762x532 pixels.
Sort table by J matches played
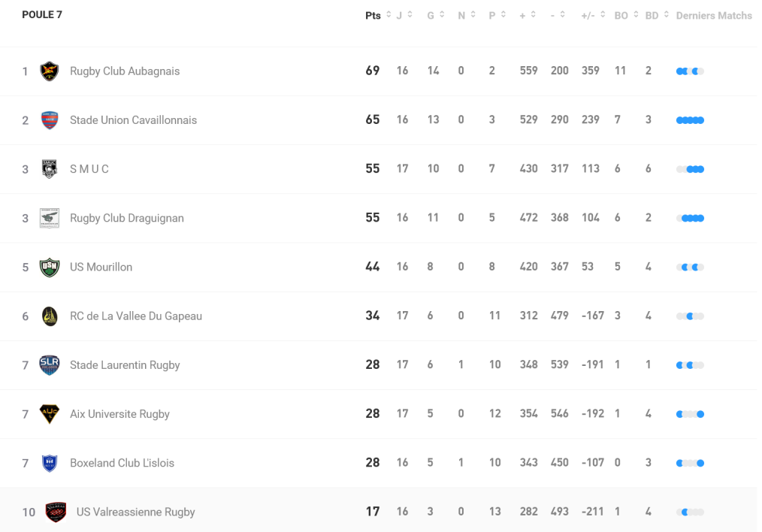tap(404, 16)
